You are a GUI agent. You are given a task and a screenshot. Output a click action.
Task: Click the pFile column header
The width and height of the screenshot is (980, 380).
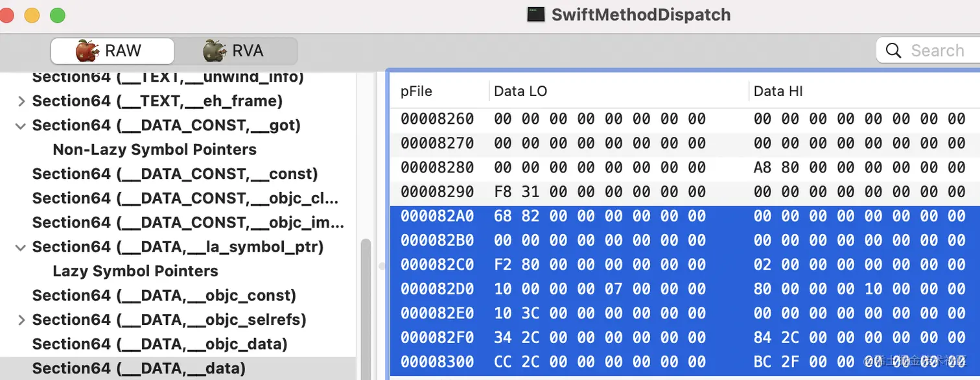(416, 91)
